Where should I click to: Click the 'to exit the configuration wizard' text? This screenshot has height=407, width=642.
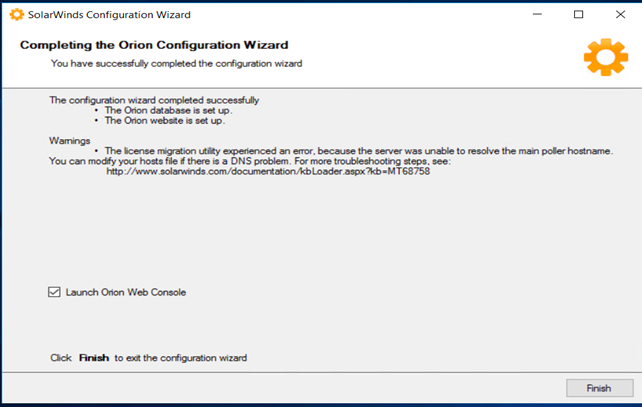[181, 358]
